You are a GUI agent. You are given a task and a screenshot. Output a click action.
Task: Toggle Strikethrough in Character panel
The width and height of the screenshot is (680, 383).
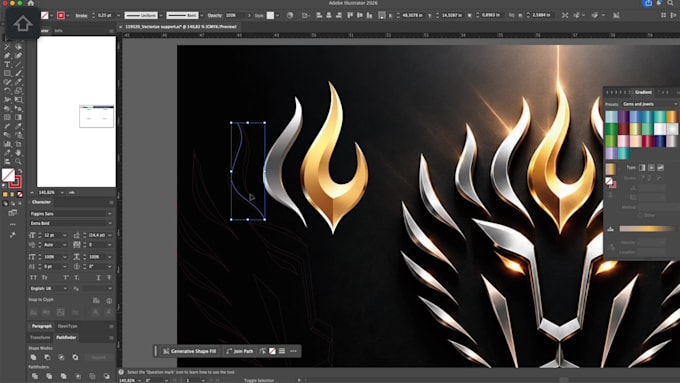click(x=109, y=278)
